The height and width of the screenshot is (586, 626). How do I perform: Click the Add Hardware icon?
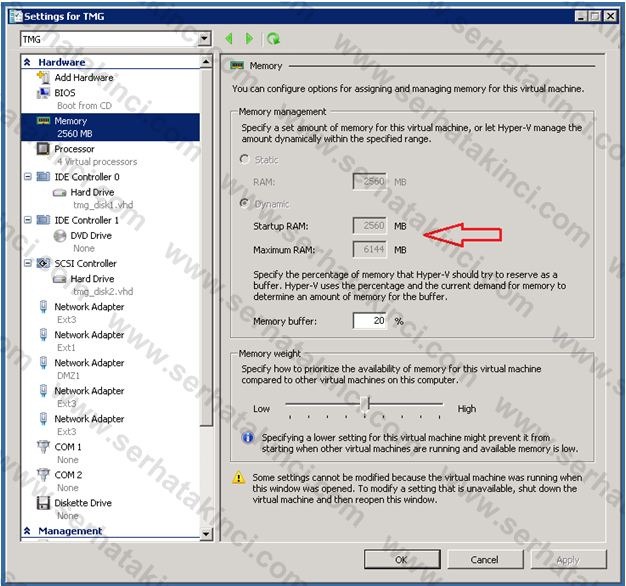pyautogui.click(x=43, y=77)
